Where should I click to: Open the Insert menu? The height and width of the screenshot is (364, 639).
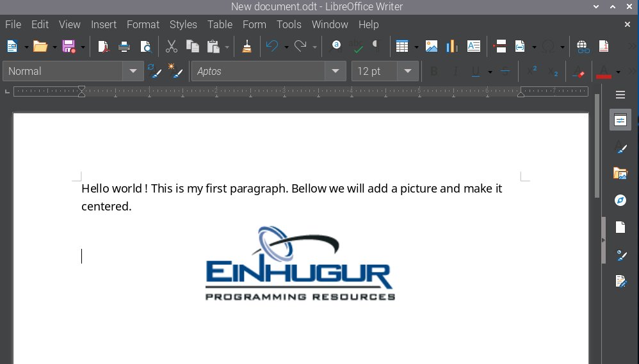tap(104, 24)
